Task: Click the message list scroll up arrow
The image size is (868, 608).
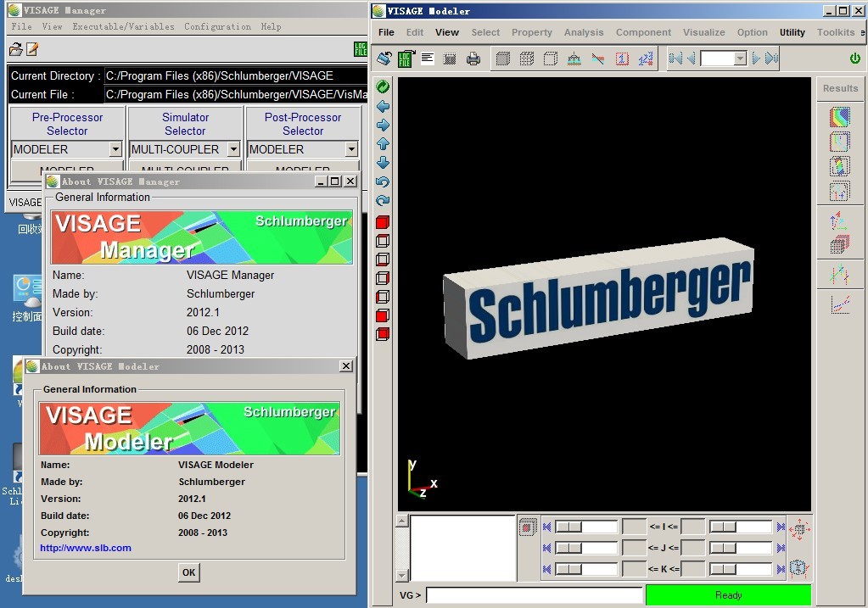Action: [x=402, y=521]
